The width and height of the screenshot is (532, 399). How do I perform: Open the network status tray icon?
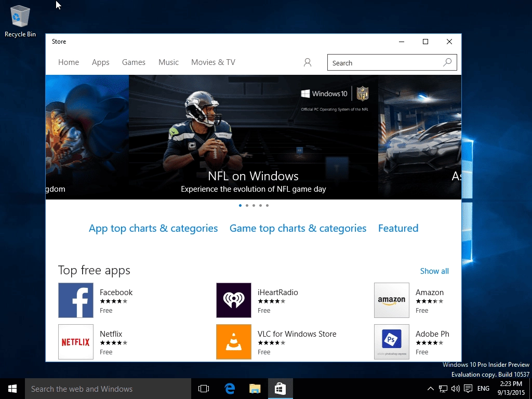443,389
